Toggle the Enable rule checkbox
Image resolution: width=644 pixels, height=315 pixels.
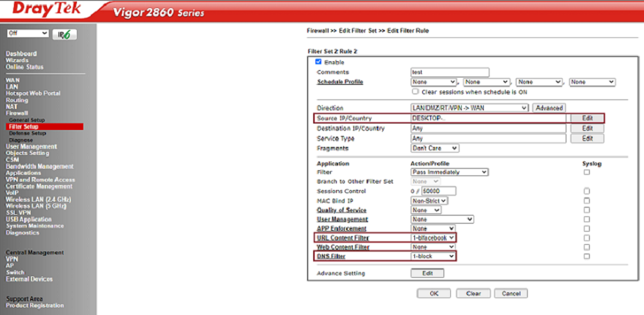click(318, 63)
